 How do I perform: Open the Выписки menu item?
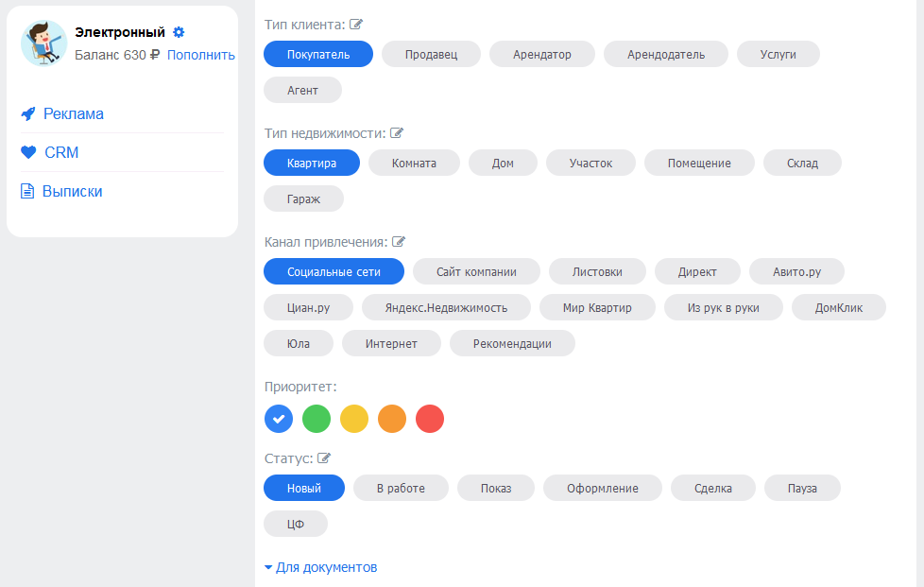[x=73, y=191]
